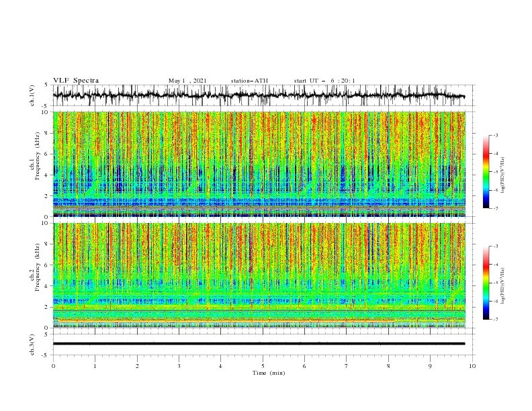The image size is (532, 411).
Task: Click time axis tick label "9"
Action: [430, 366]
